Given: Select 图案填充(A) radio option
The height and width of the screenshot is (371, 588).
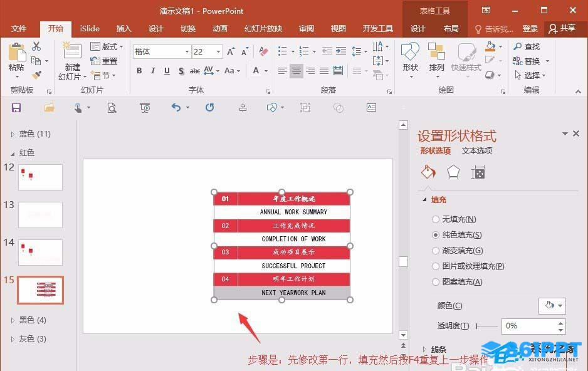Looking at the screenshot, I should [436, 282].
